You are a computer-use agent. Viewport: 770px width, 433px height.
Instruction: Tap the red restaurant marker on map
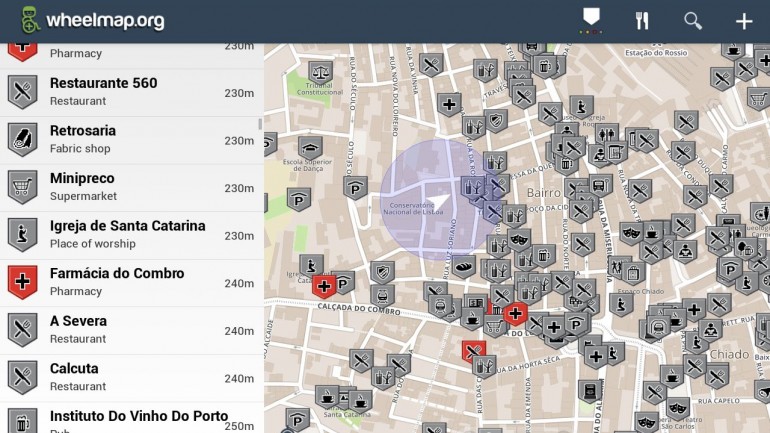[x=474, y=352]
